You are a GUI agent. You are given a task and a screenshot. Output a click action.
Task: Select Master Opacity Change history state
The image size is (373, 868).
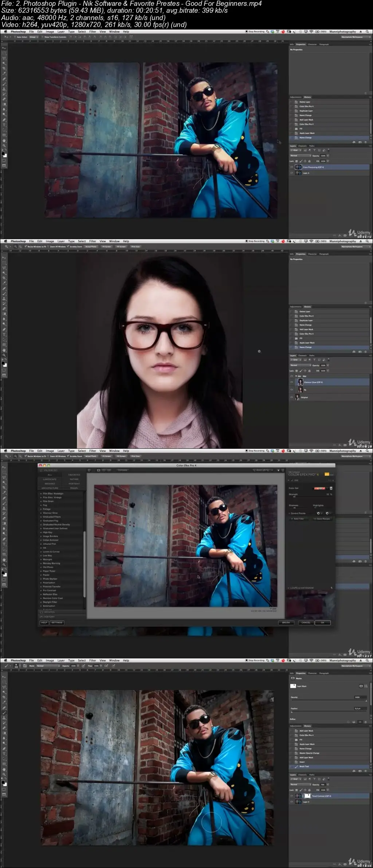pyautogui.click(x=309, y=753)
